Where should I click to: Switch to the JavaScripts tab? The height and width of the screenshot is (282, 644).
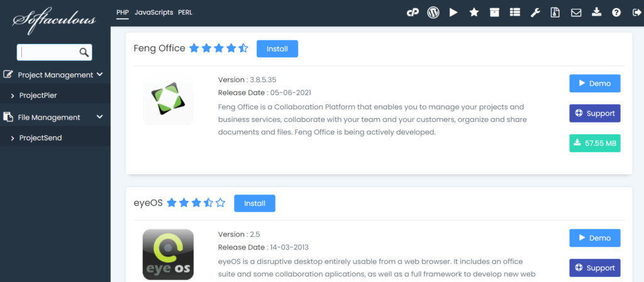tap(153, 13)
